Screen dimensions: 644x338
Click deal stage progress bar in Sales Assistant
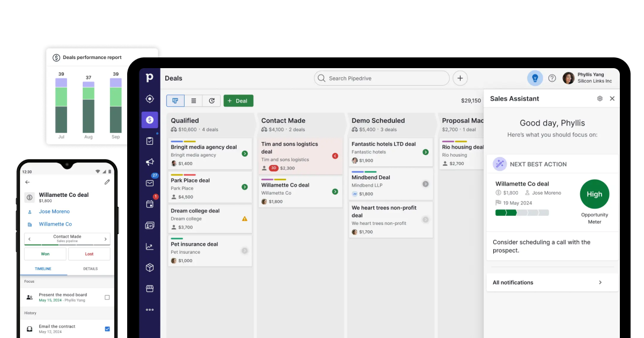(x=522, y=213)
